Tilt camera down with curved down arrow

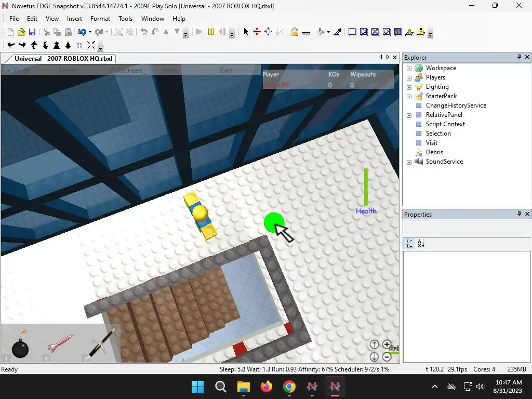point(45,45)
